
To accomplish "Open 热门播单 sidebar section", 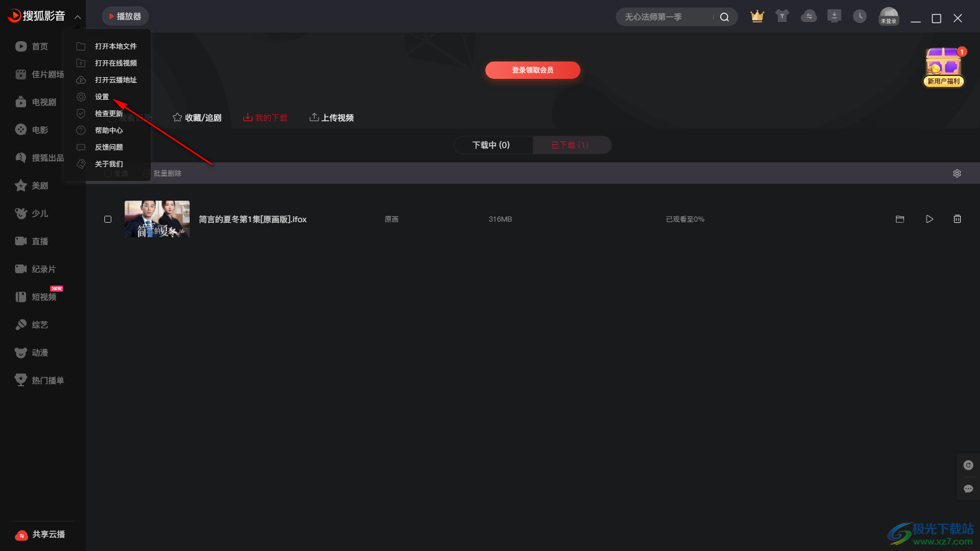I will pyautogui.click(x=39, y=380).
